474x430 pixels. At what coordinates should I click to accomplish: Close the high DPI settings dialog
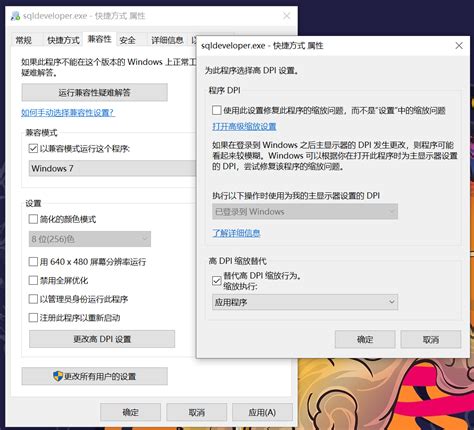459,46
